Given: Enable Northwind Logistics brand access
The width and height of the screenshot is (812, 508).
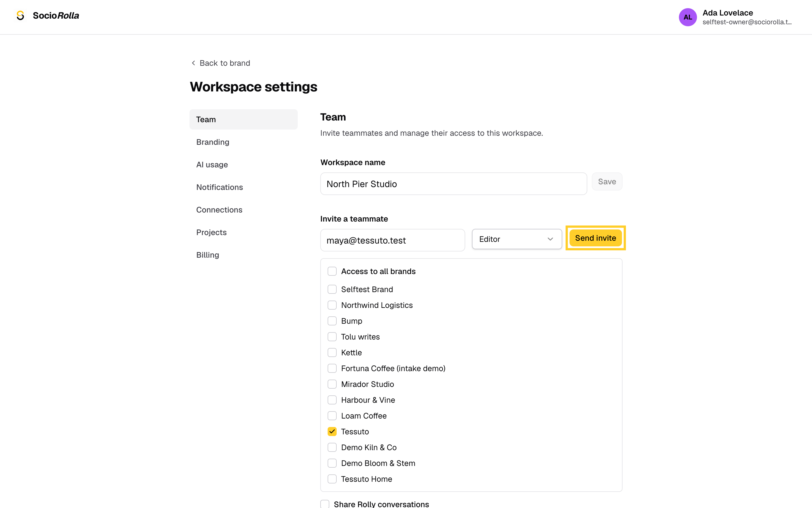Looking at the screenshot, I should pyautogui.click(x=332, y=305).
